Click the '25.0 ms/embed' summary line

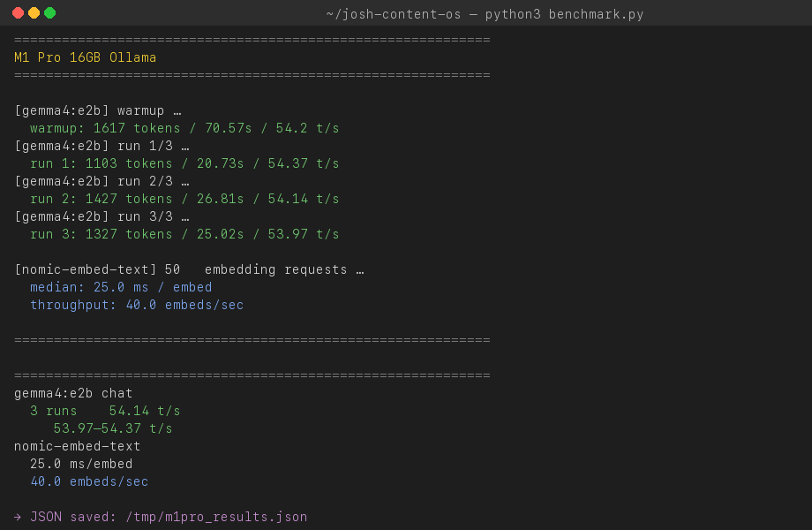pyautogui.click(x=81, y=464)
